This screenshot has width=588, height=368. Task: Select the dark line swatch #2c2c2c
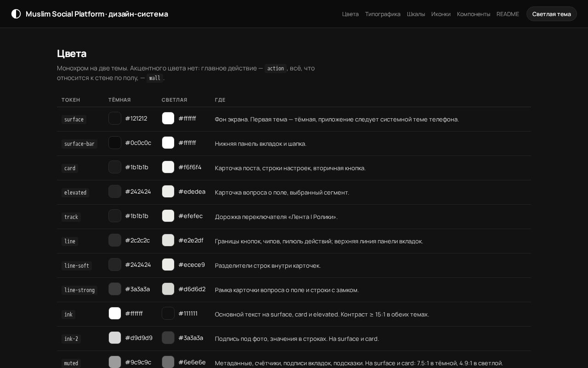(115, 240)
